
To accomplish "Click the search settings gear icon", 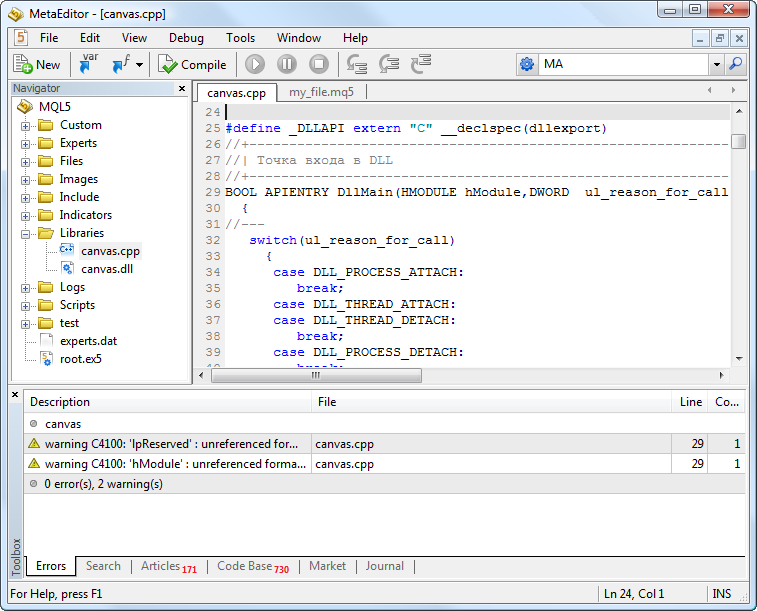I will [x=527, y=64].
